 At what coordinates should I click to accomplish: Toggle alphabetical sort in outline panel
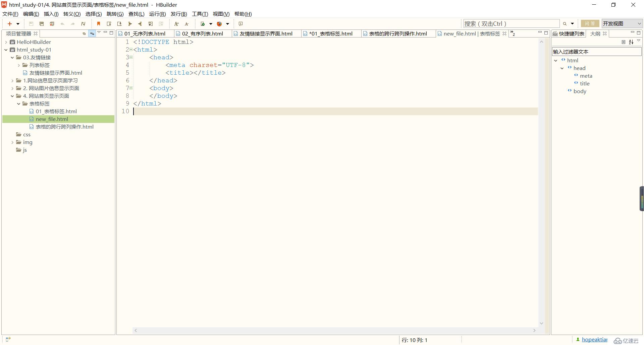click(x=631, y=42)
